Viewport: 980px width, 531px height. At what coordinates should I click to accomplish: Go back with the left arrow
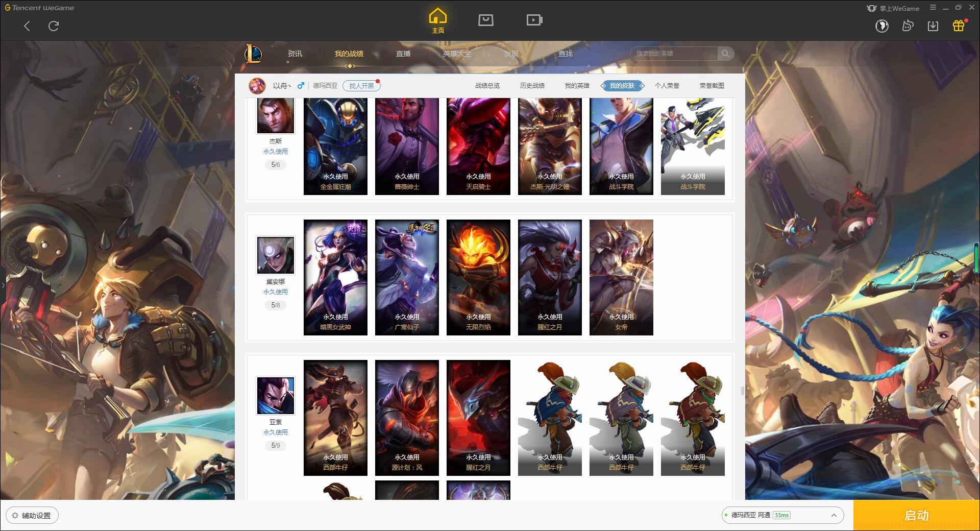coord(27,26)
